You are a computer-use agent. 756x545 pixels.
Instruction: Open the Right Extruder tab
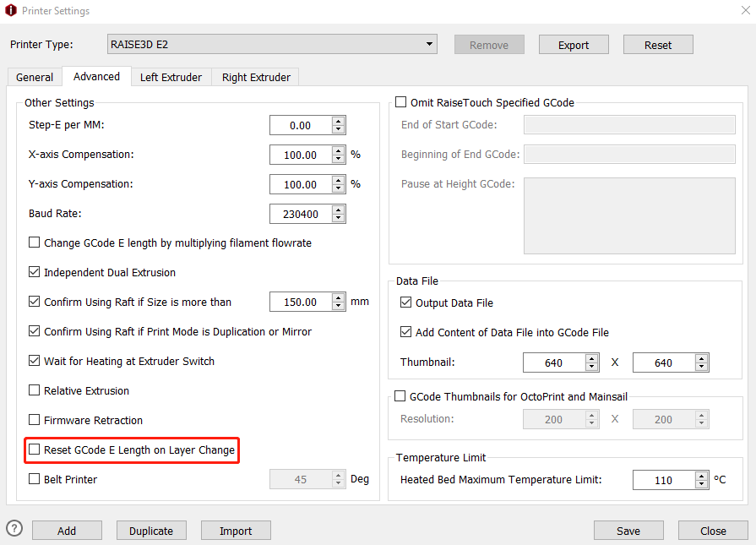(256, 77)
